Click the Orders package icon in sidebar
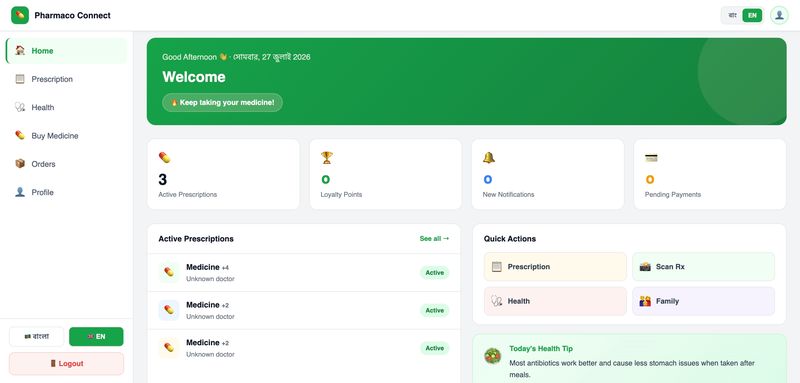This screenshot has height=383, width=800. point(20,164)
